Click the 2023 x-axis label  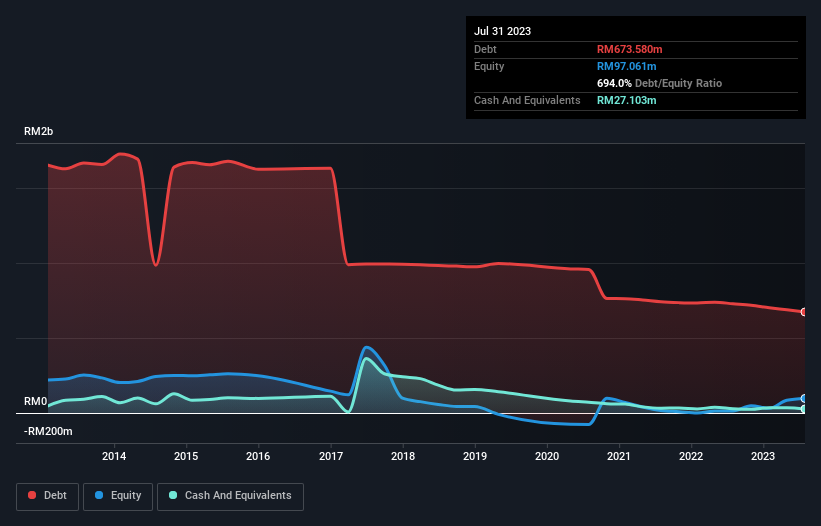pyautogui.click(x=763, y=456)
